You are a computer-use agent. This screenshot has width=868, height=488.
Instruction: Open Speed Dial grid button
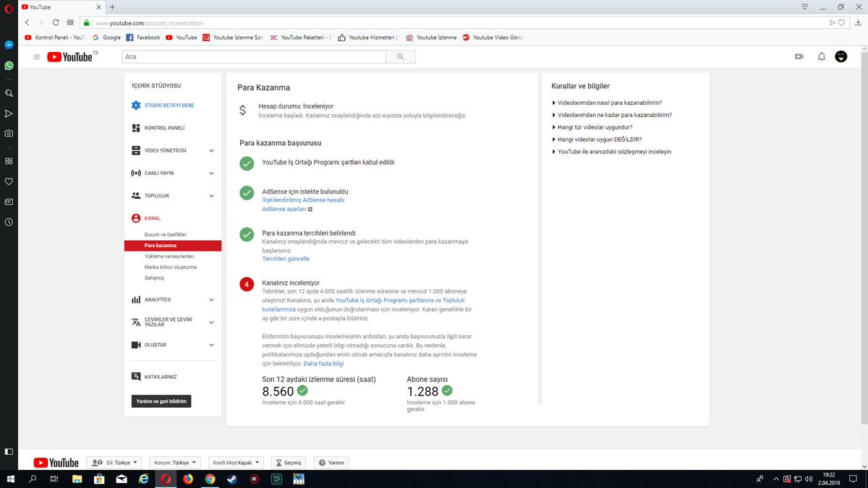[70, 22]
